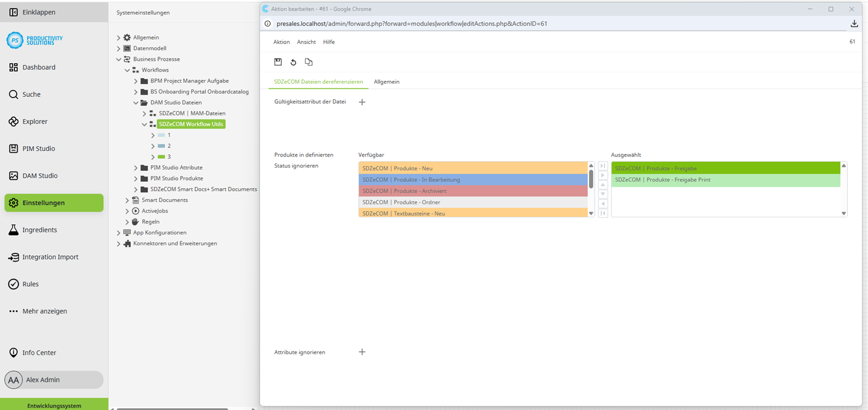Image resolution: width=868 pixels, height=410 pixels.
Task: Remove all statuses with the leftmost double-arrow icon
Action: pos(602,213)
